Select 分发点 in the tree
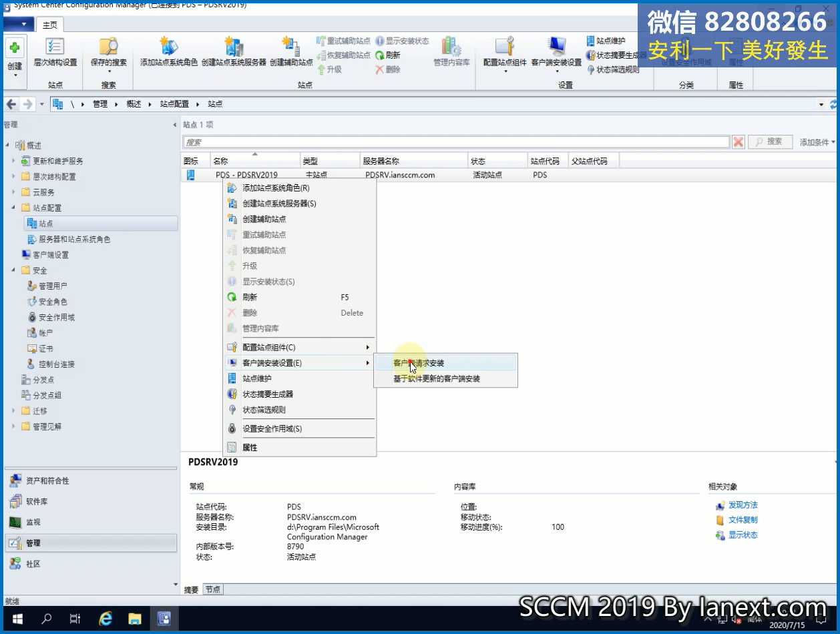Image resolution: width=840 pixels, height=634 pixels. tap(37, 380)
